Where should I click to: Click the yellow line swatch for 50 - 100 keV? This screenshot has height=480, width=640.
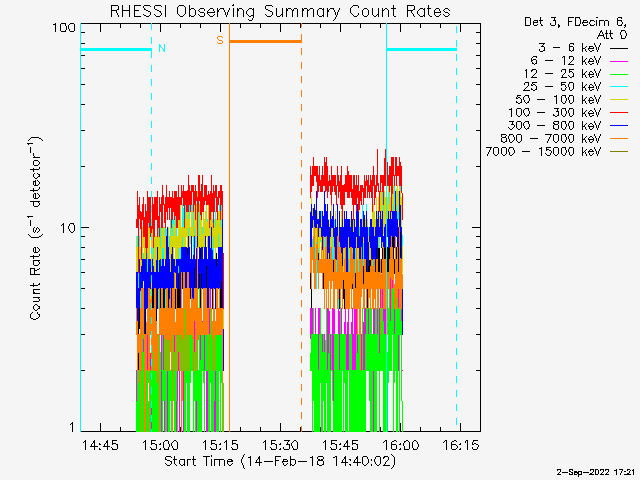[619, 100]
